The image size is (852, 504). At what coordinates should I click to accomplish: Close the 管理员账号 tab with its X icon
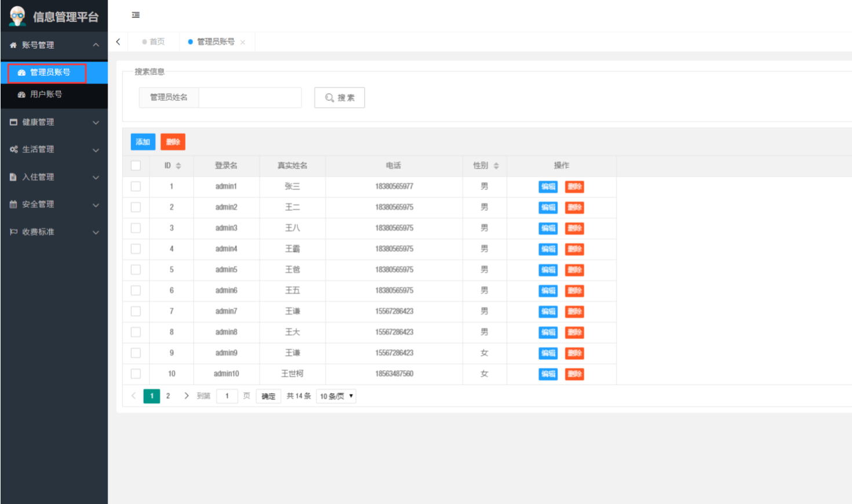tap(243, 42)
